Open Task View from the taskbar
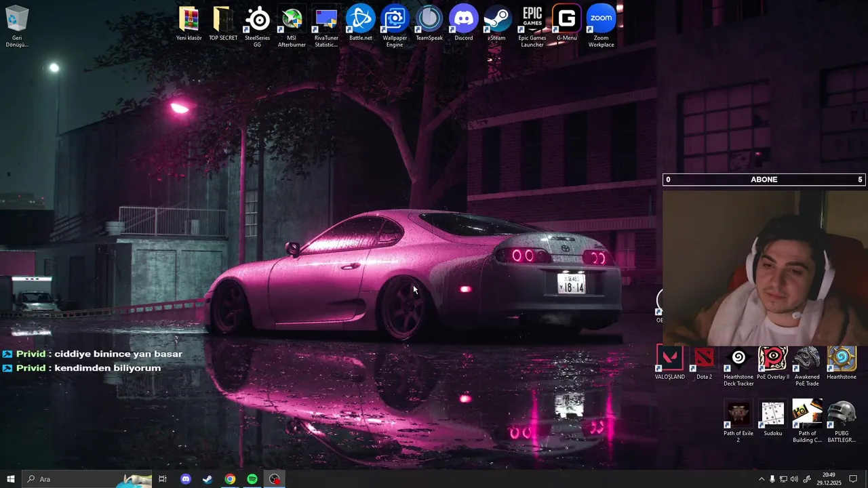This screenshot has height=488, width=868. tap(163, 479)
